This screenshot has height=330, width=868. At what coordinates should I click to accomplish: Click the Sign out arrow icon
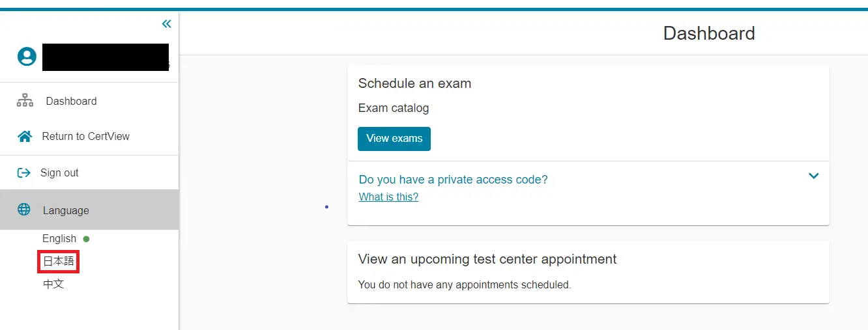pos(24,172)
